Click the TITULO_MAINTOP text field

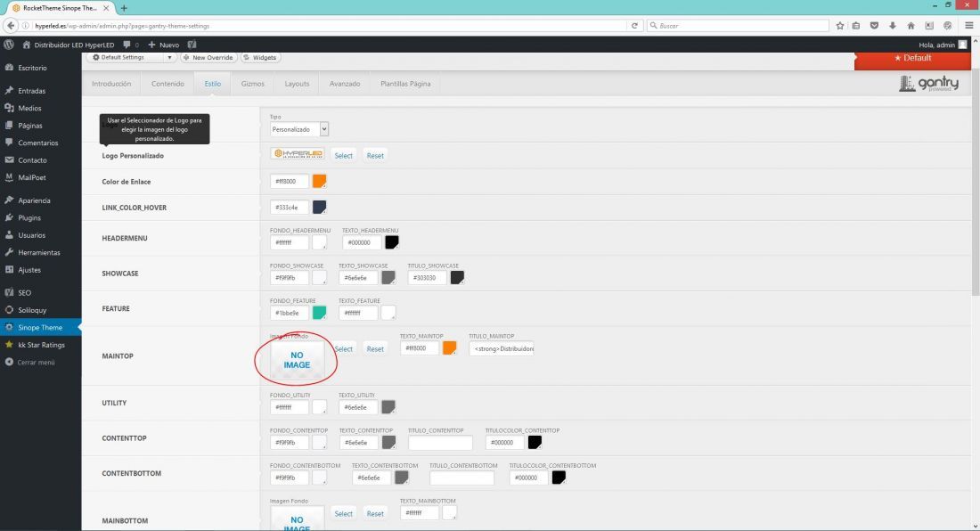pos(502,348)
